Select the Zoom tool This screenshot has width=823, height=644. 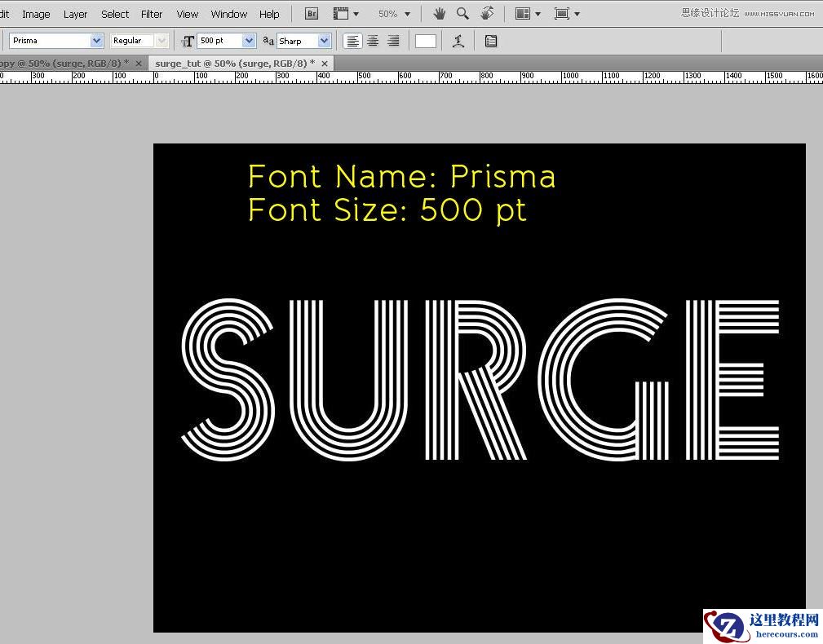462,13
